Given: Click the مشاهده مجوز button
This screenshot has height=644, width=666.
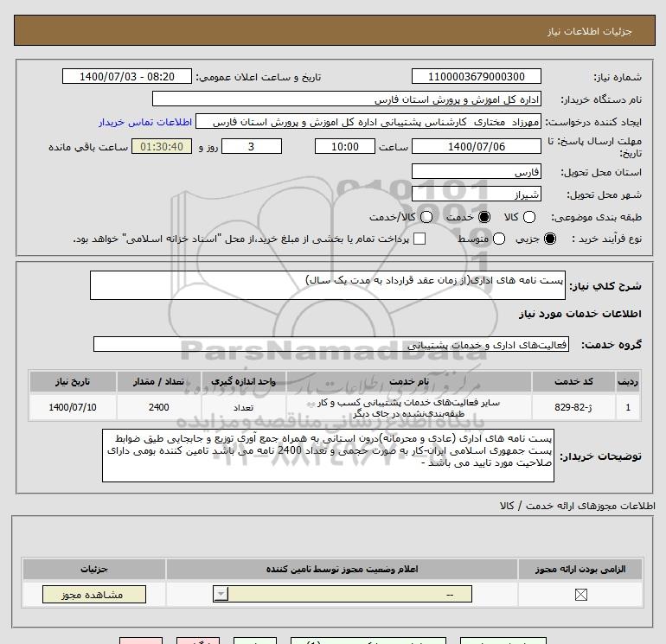Looking at the screenshot, I should coord(94,595).
